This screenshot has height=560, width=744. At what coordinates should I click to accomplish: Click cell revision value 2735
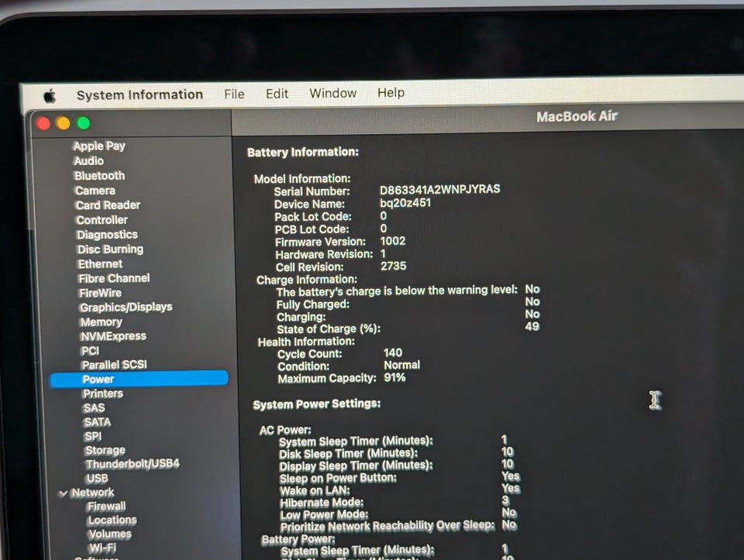pyautogui.click(x=394, y=266)
